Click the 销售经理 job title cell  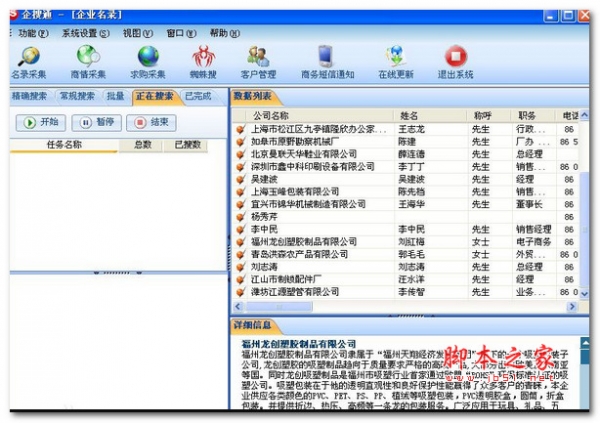[x=533, y=230]
